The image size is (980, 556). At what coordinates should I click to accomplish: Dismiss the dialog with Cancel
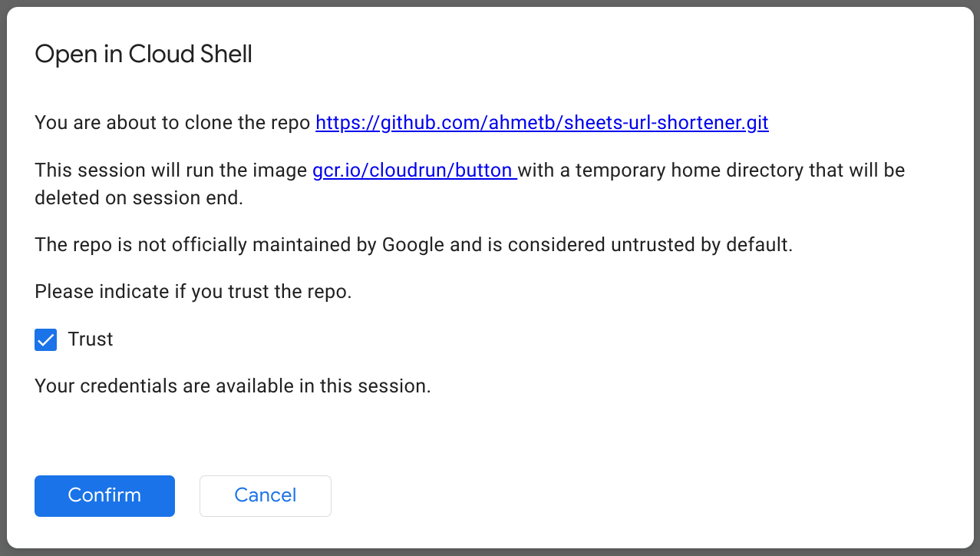(266, 495)
